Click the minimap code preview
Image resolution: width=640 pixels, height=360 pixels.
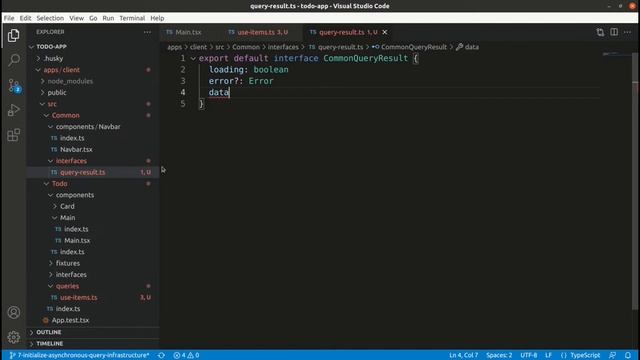[x=616, y=54]
